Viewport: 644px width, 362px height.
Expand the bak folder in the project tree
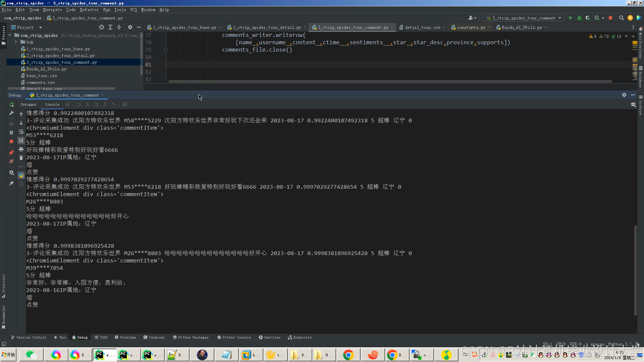click(16, 42)
